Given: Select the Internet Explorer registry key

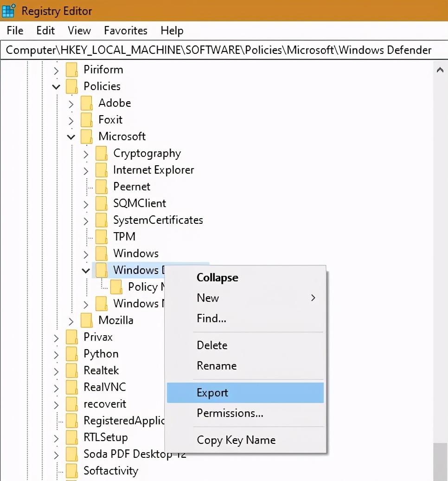Looking at the screenshot, I should (x=154, y=169).
